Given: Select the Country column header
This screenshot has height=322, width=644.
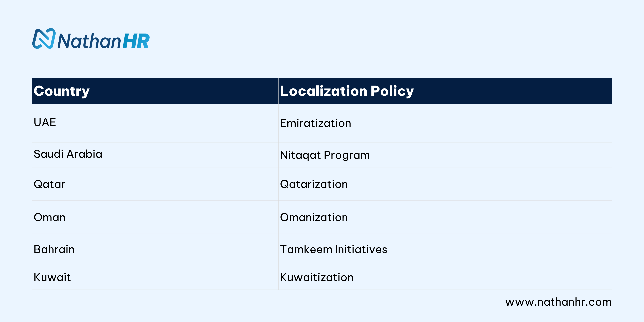Looking at the screenshot, I should tap(155, 91).
